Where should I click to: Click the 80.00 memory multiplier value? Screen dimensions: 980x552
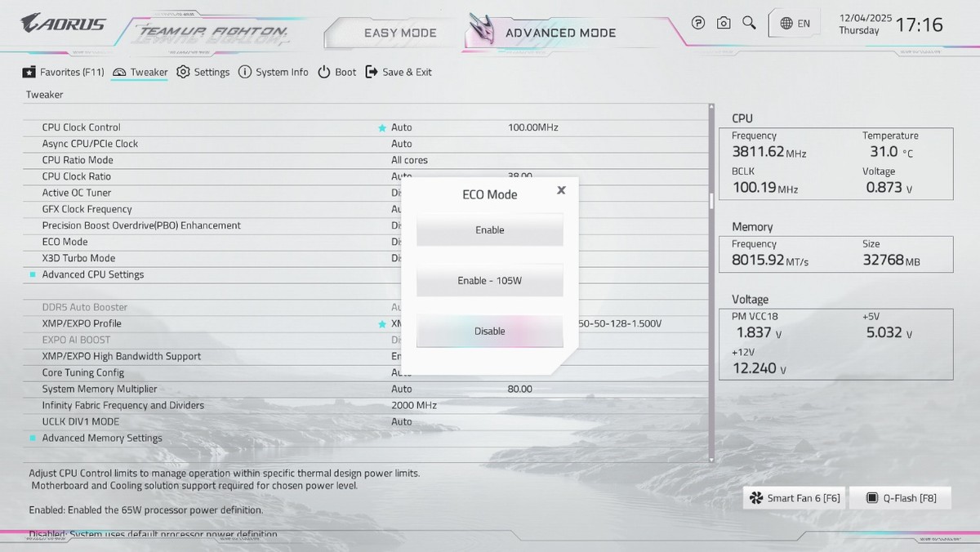(519, 389)
